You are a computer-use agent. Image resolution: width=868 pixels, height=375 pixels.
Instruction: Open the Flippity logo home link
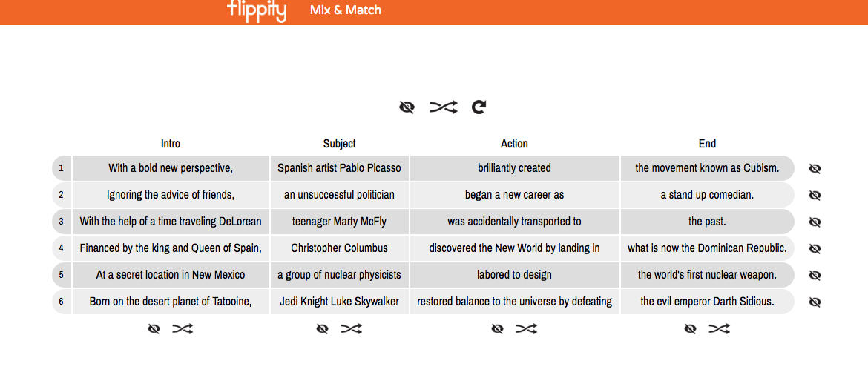(257, 10)
